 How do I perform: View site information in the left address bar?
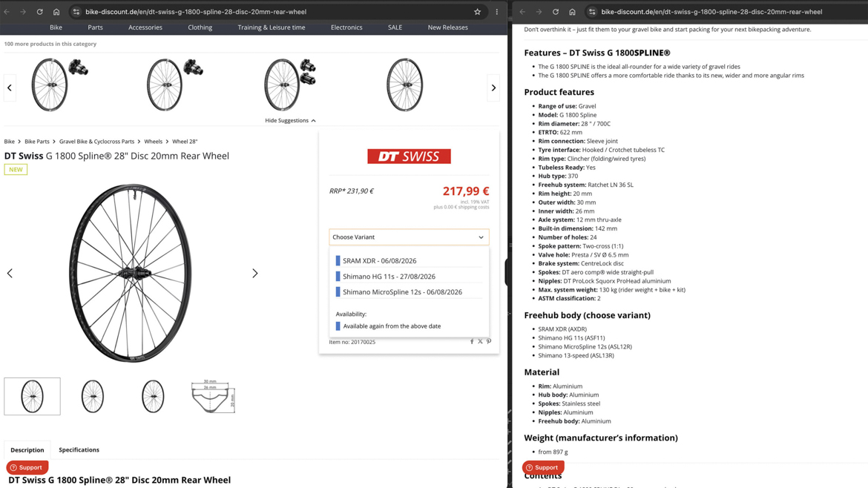[x=76, y=12]
